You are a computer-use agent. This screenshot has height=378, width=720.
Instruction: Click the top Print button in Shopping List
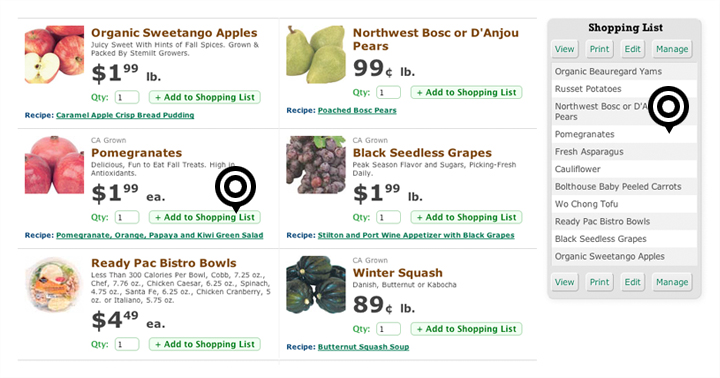coord(599,49)
